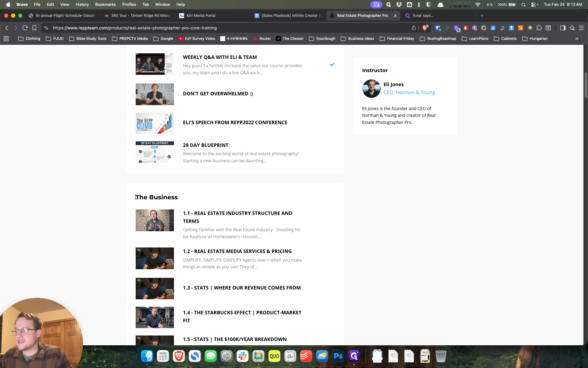Open the extensions puzzle icon
Screen dimensions: 588x368
tap(539, 28)
